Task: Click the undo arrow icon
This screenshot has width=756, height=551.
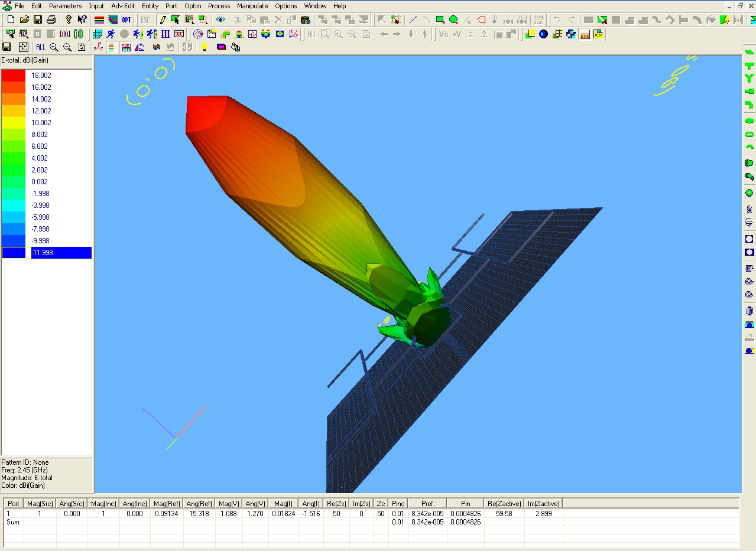Action: pos(557,20)
